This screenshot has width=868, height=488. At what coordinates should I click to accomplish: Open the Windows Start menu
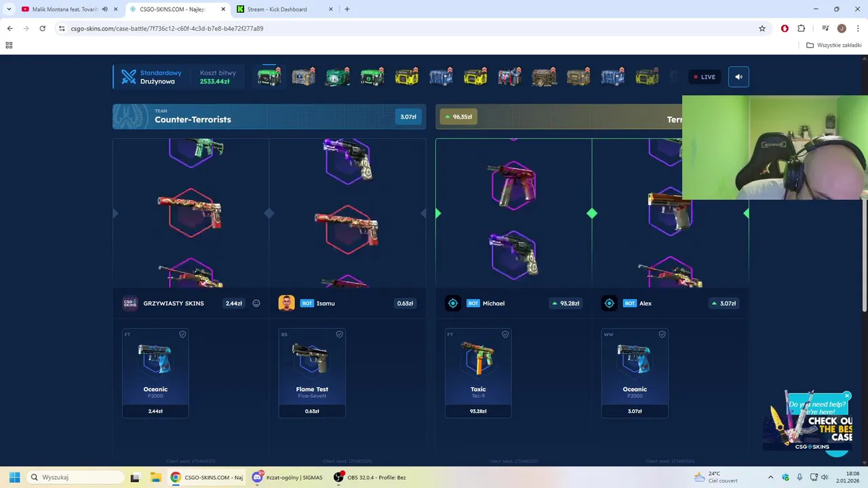tap(14, 477)
